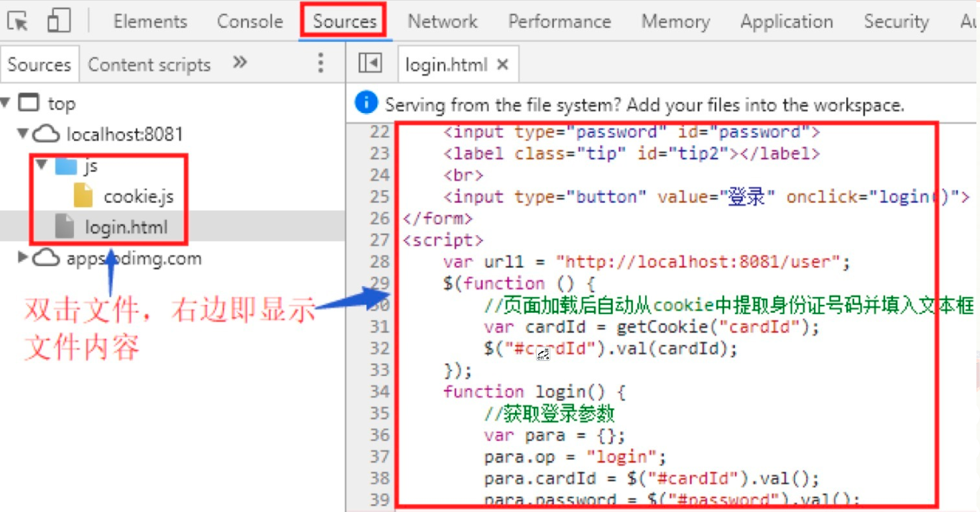Toggle the device toolbar icon
The width and height of the screenshot is (980, 512).
pyautogui.click(x=59, y=21)
